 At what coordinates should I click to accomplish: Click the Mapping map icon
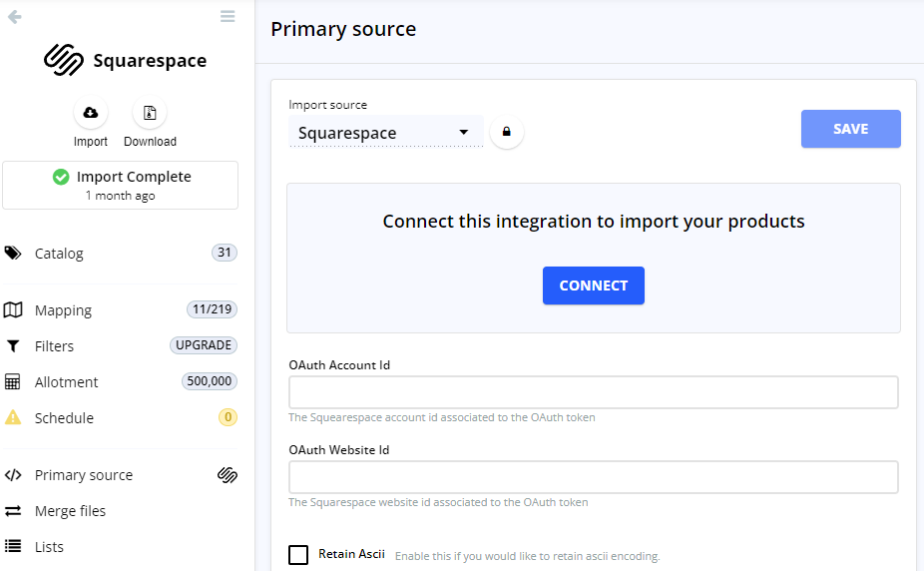point(13,309)
